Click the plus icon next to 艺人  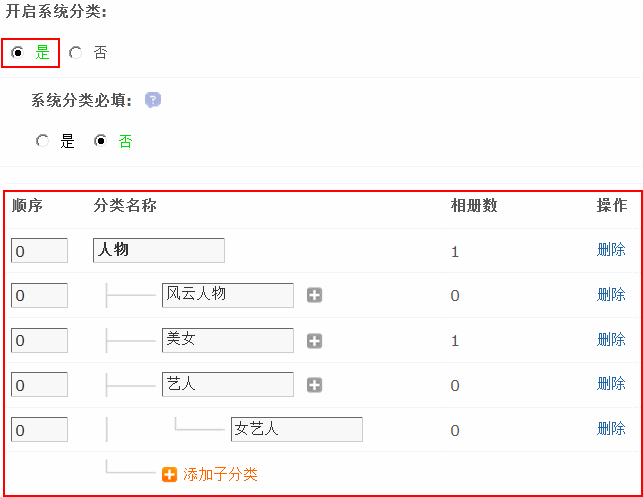(x=314, y=385)
